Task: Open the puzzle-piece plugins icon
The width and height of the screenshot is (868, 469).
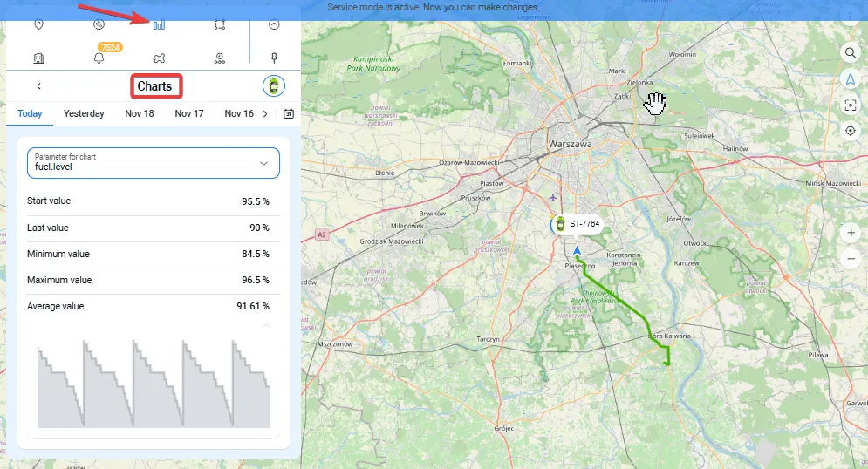Action: (160, 58)
